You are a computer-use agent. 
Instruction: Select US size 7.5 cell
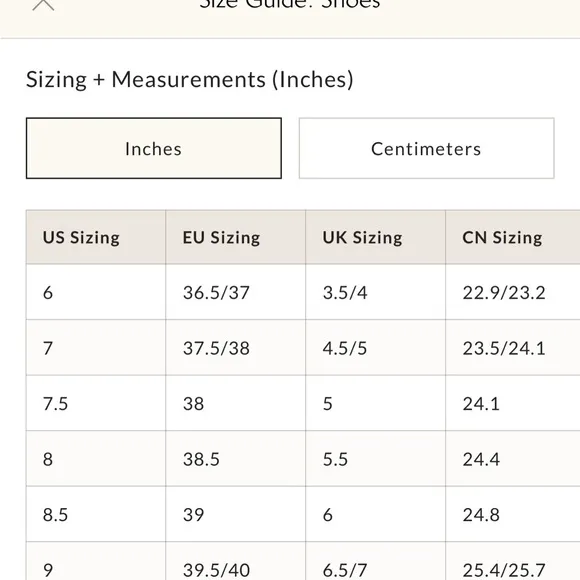pyautogui.click(x=96, y=403)
